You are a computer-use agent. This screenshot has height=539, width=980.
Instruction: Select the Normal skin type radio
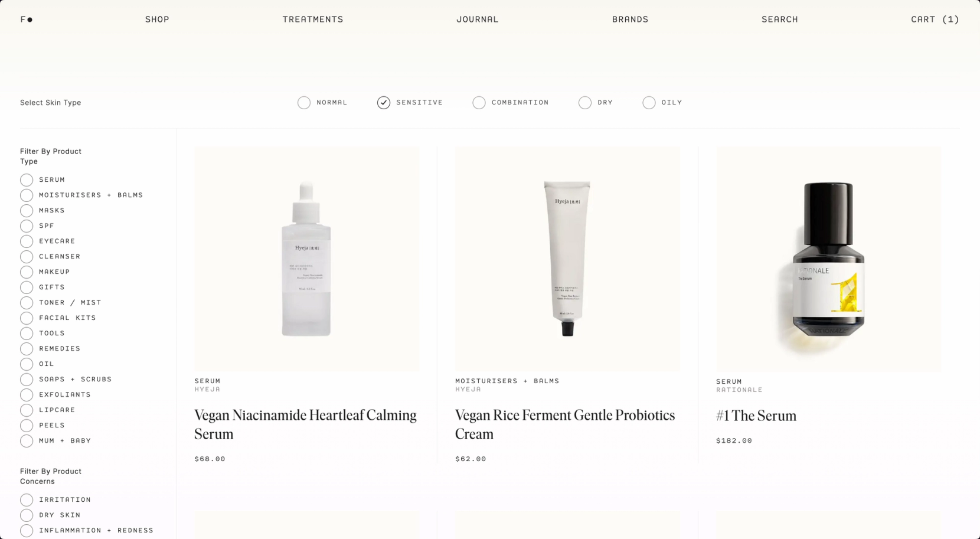click(x=304, y=103)
